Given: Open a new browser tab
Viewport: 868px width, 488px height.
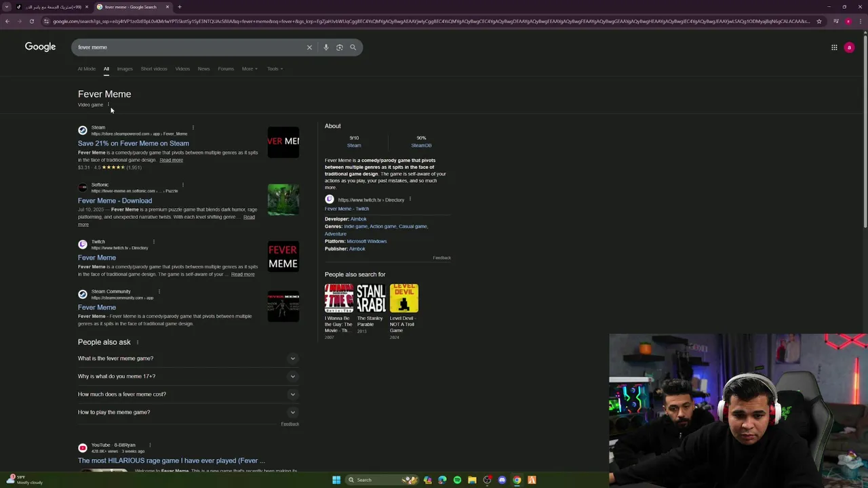Looking at the screenshot, I should [x=180, y=7].
